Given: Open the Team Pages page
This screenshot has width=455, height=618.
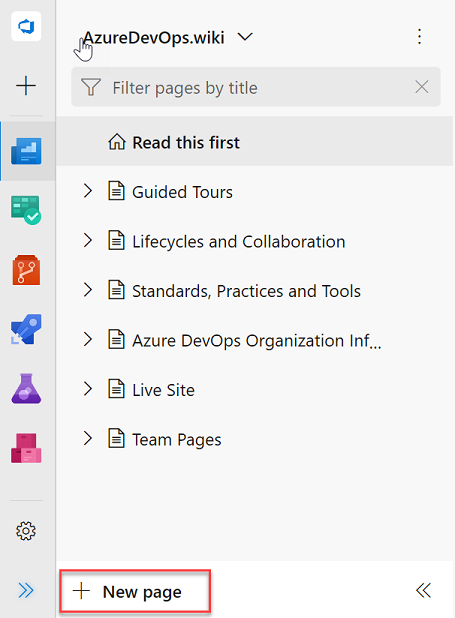Looking at the screenshot, I should [x=177, y=440].
